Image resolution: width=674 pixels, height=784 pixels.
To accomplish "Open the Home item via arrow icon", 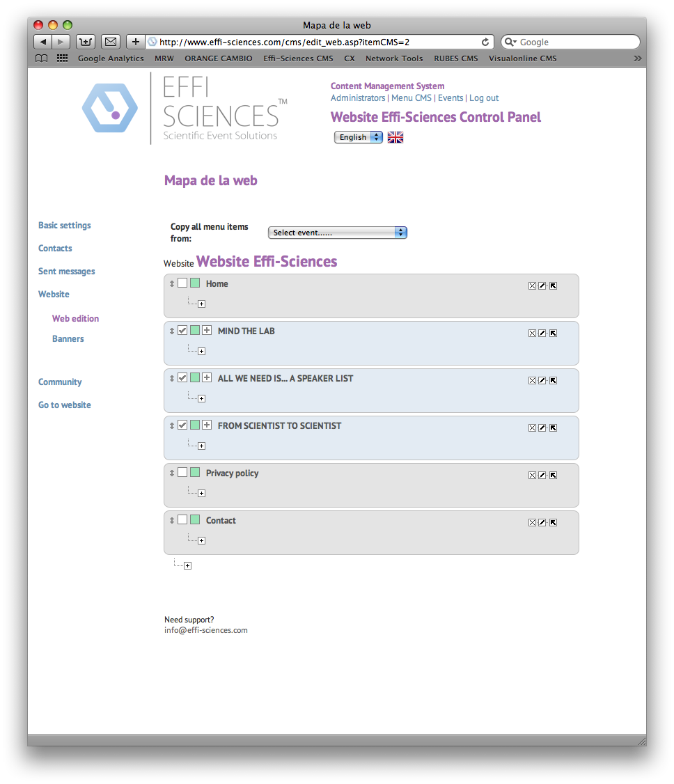I will pyautogui.click(x=553, y=286).
